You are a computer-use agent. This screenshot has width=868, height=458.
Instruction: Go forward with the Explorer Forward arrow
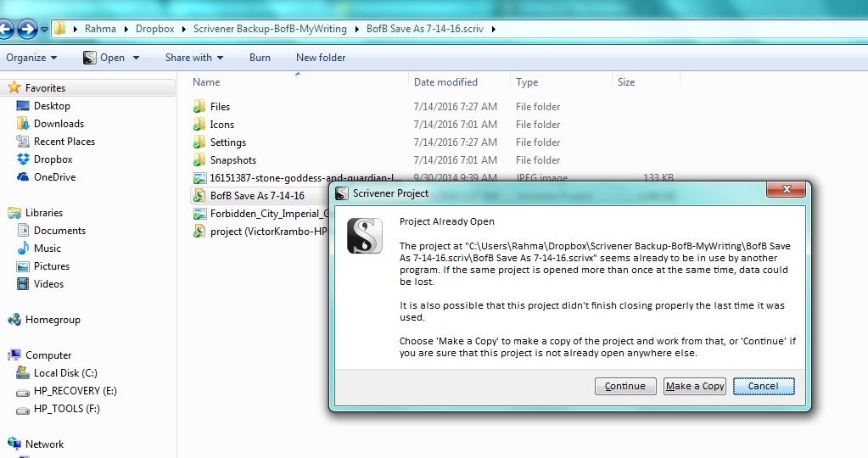coord(27,29)
